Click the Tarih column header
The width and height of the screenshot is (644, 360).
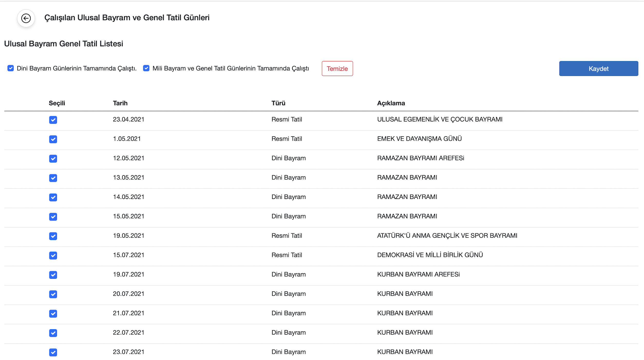tap(120, 103)
